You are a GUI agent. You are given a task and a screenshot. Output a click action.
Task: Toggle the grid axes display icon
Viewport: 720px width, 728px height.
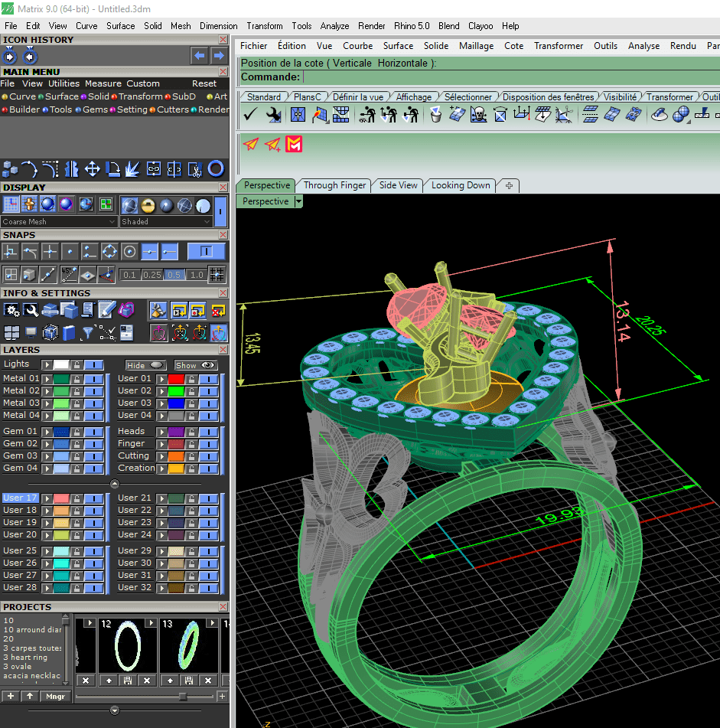coord(11,204)
